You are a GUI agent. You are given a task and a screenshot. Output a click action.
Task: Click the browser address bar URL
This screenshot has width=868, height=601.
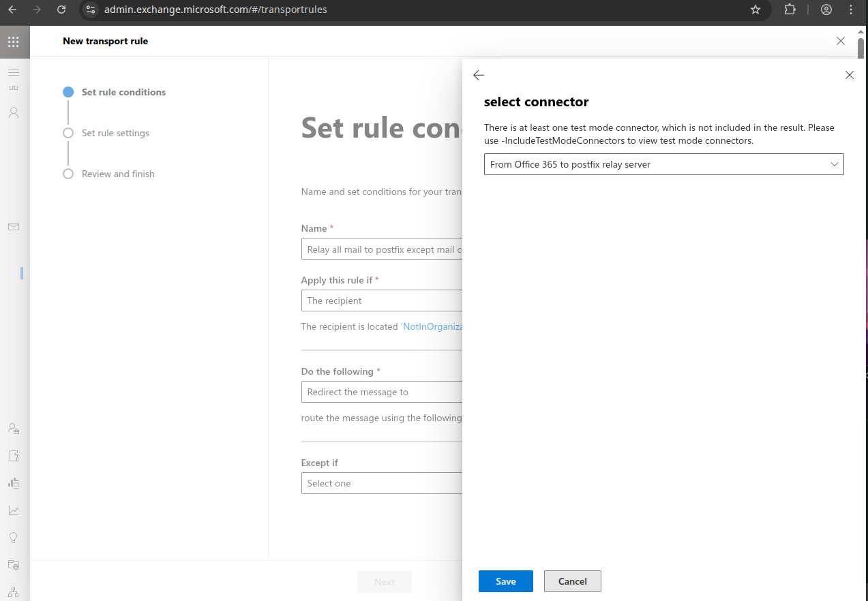coord(215,10)
